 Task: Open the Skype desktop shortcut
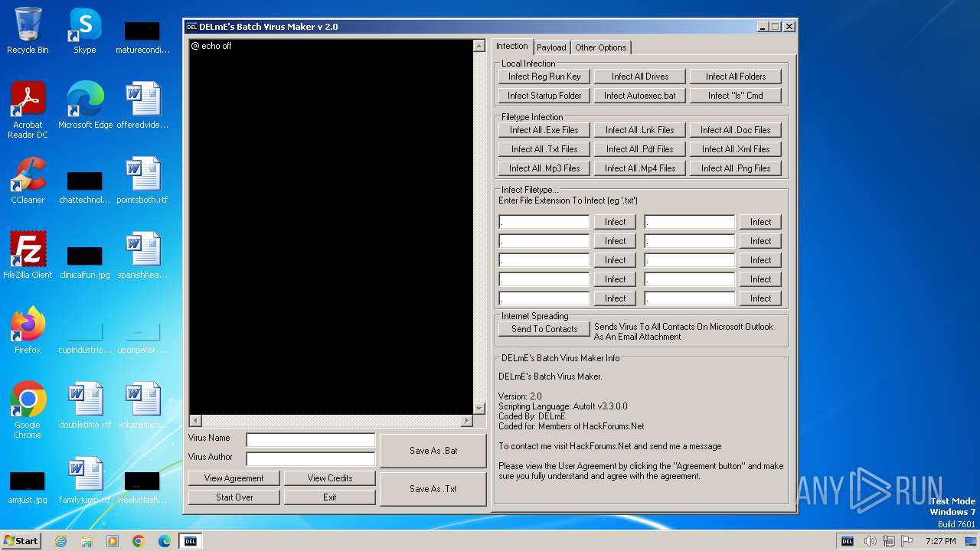pos(84,31)
